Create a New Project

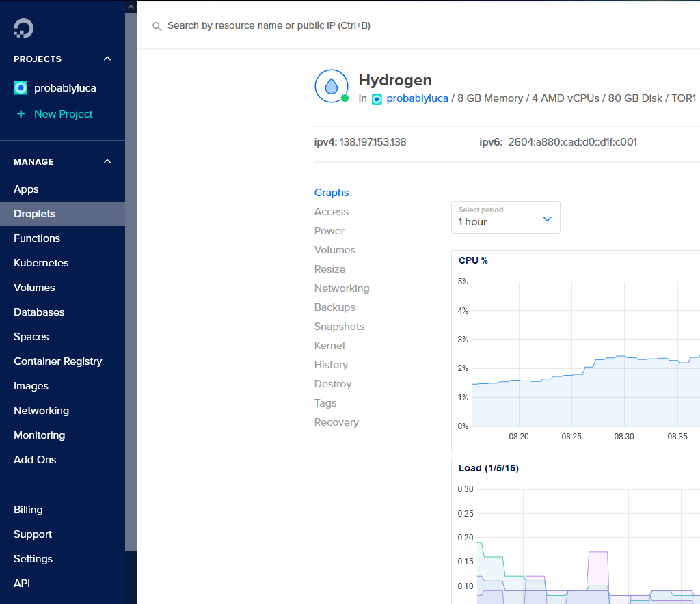[64, 113]
